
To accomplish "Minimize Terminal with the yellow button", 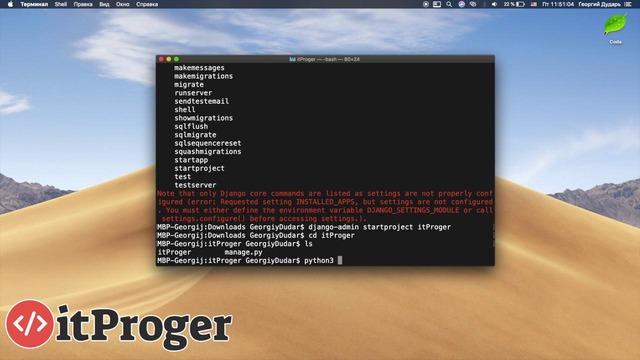I will click(169, 59).
